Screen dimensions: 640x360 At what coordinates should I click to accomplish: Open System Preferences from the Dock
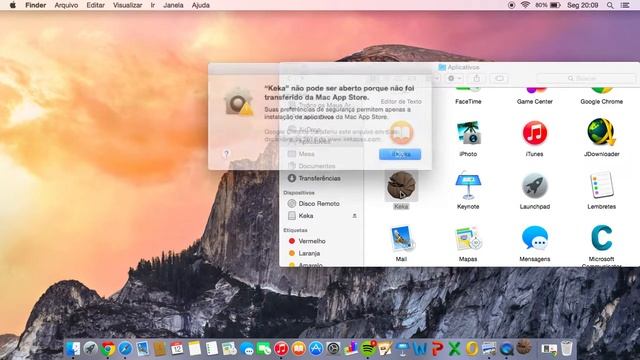(x=333, y=349)
